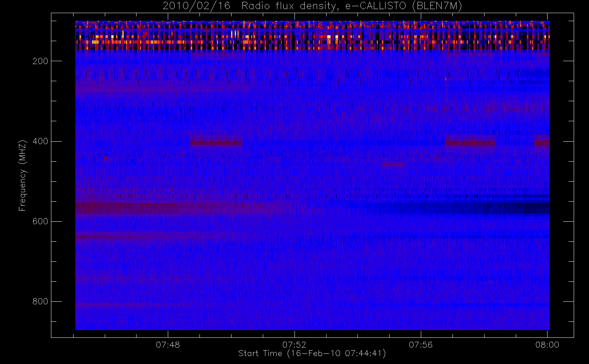
Task: Click the '08:00' time tick label
Action: tap(547, 345)
